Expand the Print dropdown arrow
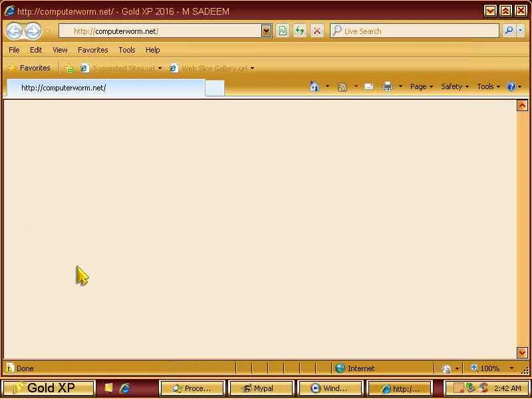The width and height of the screenshot is (532, 399). [x=400, y=87]
